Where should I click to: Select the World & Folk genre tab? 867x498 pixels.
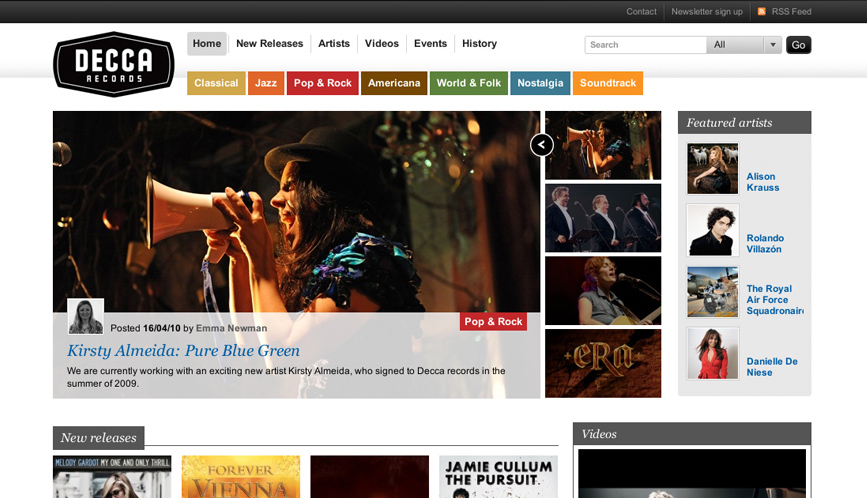pyautogui.click(x=469, y=83)
